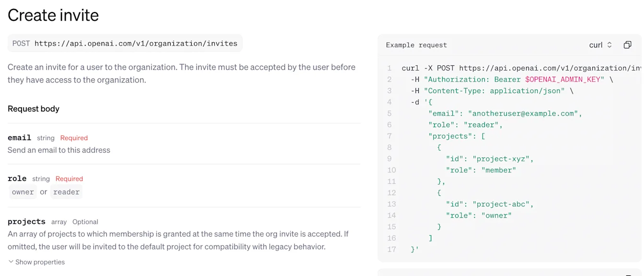The image size is (644, 276).
Task: Click 'Send an email to this address' description
Action: pos(59,150)
